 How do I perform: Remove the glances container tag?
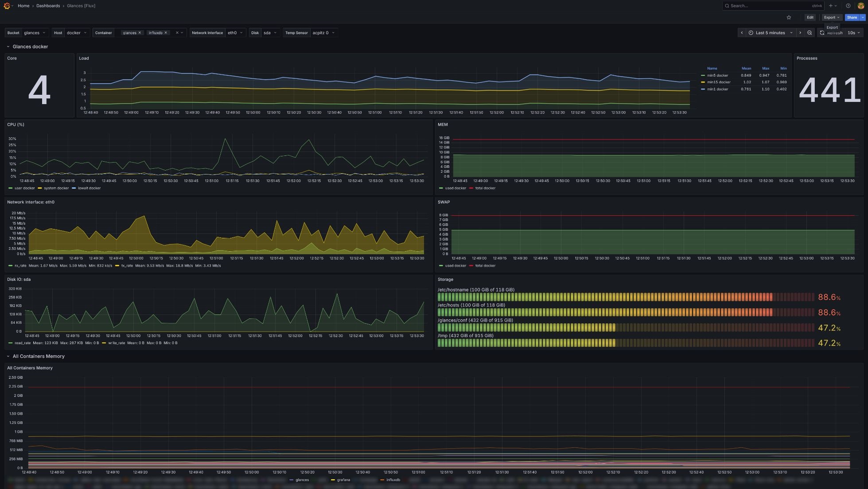pos(140,33)
